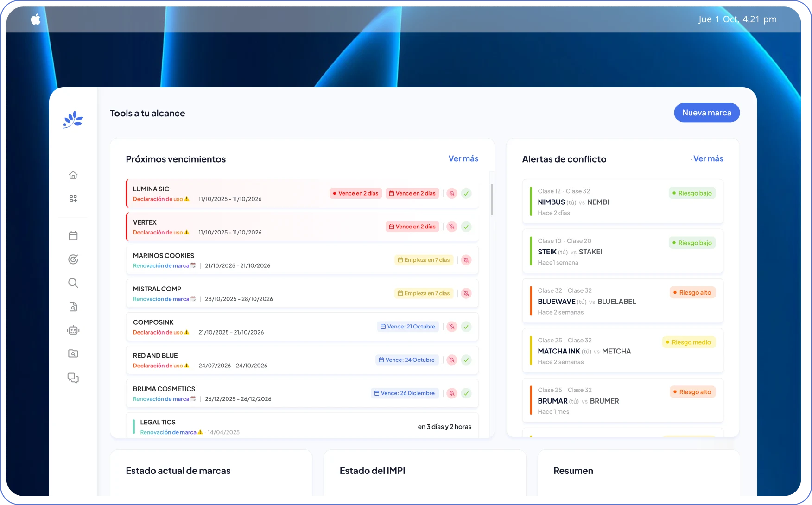812x505 pixels.
Task: Open BRUMAR vs BRUMER conflict alert
Action: (622, 400)
